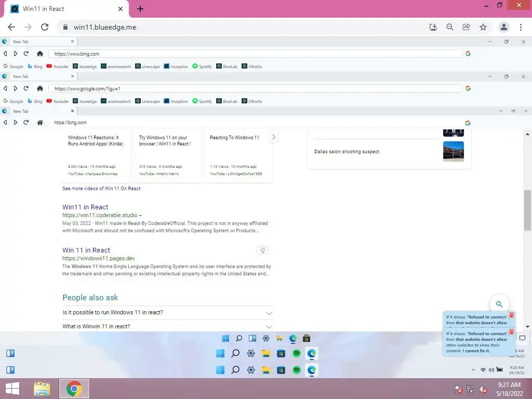Open the notification speech-bubble icon on nested taskbar
This screenshot has height=399, width=532.
point(523,338)
